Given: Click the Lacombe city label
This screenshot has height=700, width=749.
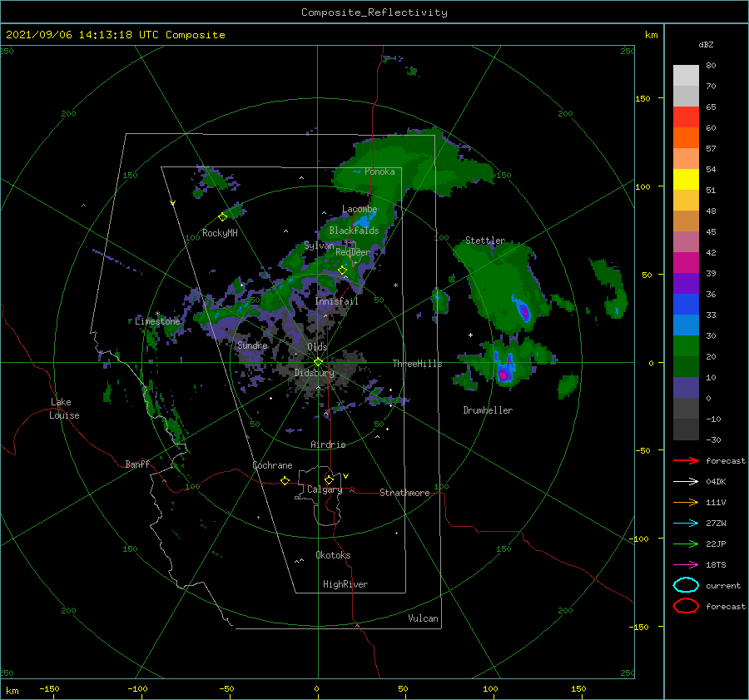Looking at the screenshot, I should click(x=360, y=209).
